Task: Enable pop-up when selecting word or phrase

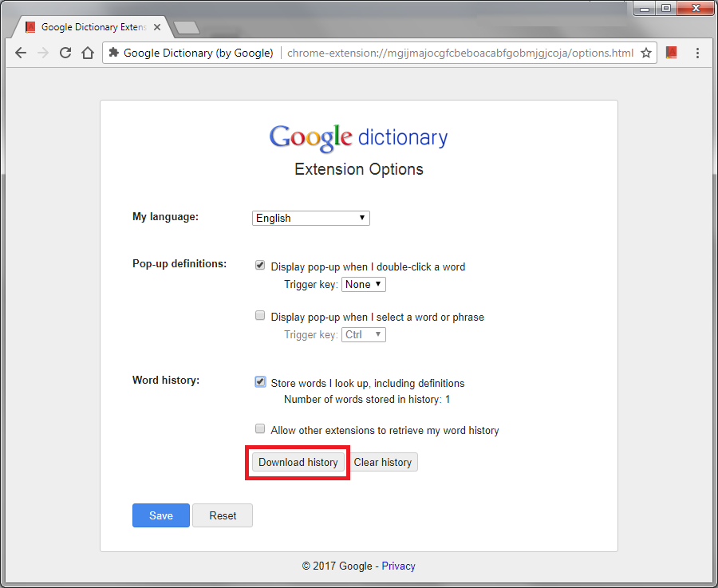Action: pyautogui.click(x=260, y=315)
